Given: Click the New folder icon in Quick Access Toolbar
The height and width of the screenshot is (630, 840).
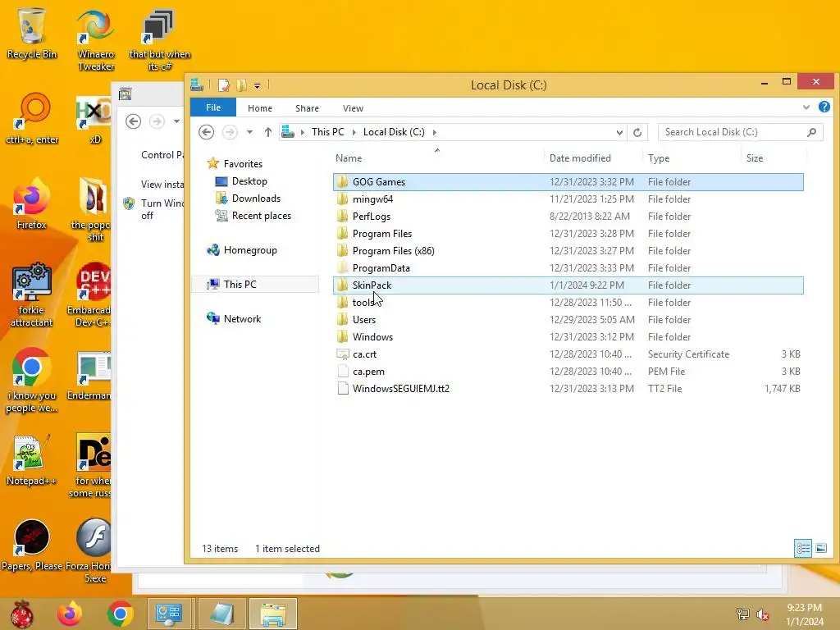Looking at the screenshot, I should 242,85.
